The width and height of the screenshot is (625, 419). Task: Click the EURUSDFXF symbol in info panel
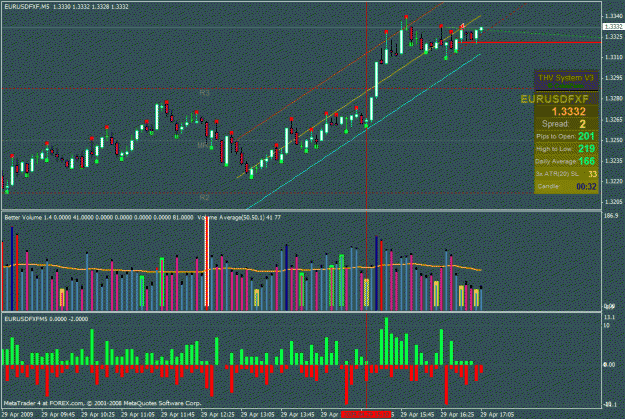pyautogui.click(x=554, y=99)
